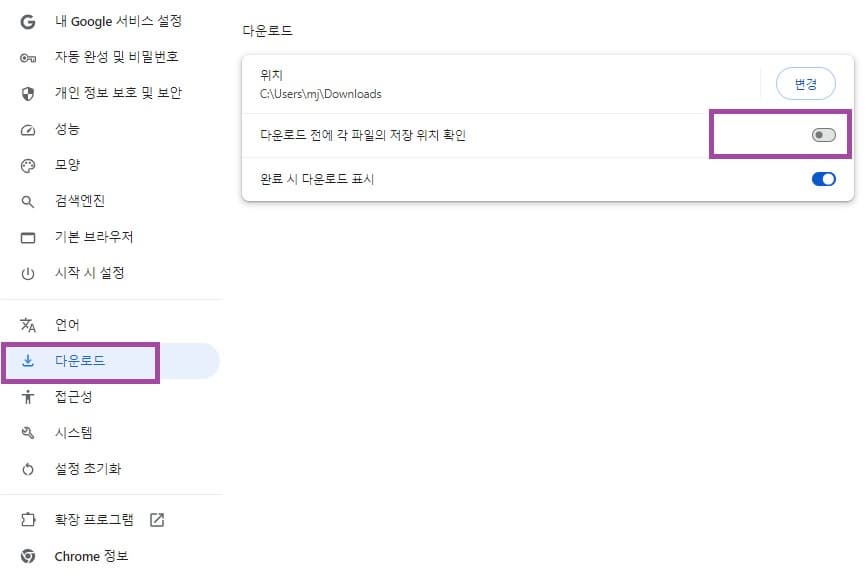Select the 개인 정보 보호 및 보안 shield icon
868x579 pixels.
(27, 93)
